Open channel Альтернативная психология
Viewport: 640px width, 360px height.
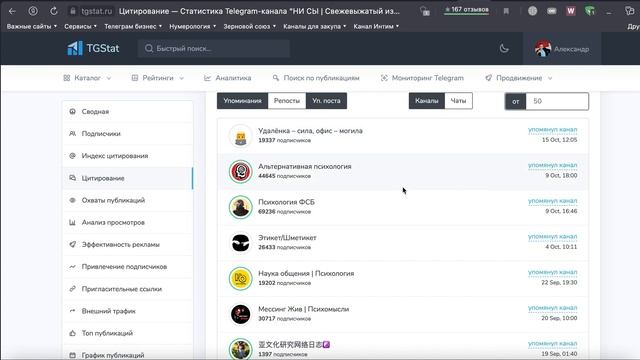(x=304, y=167)
